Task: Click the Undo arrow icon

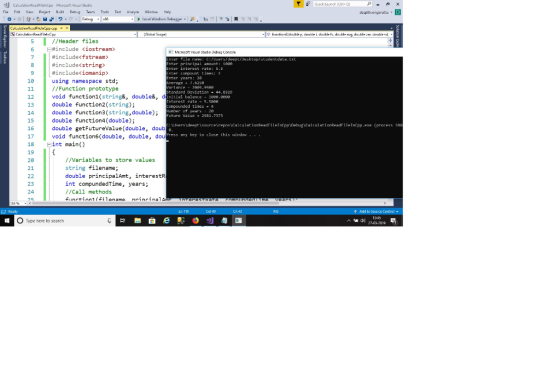Action: (x=60, y=19)
